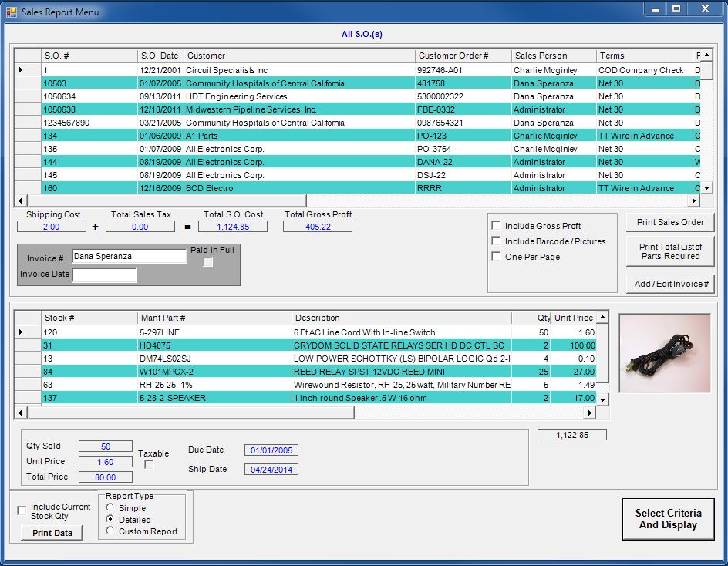Select the Custom Report radio option
The image size is (728, 566).
pyautogui.click(x=110, y=531)
